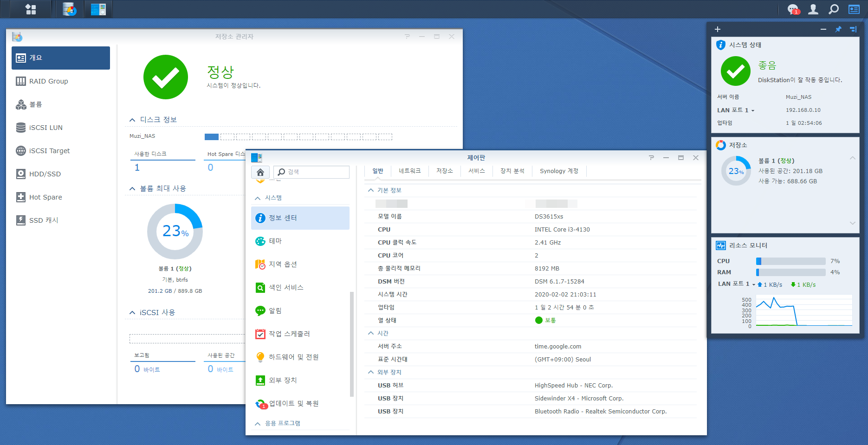Open LAN 포트 1 dropdown in system status
The image size is (868, 445).
[753, 110]
